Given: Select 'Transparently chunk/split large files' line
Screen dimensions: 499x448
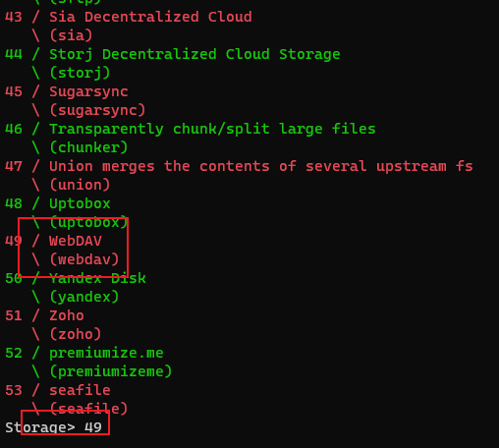Looking at the screenshot, I should pos(191,129).
